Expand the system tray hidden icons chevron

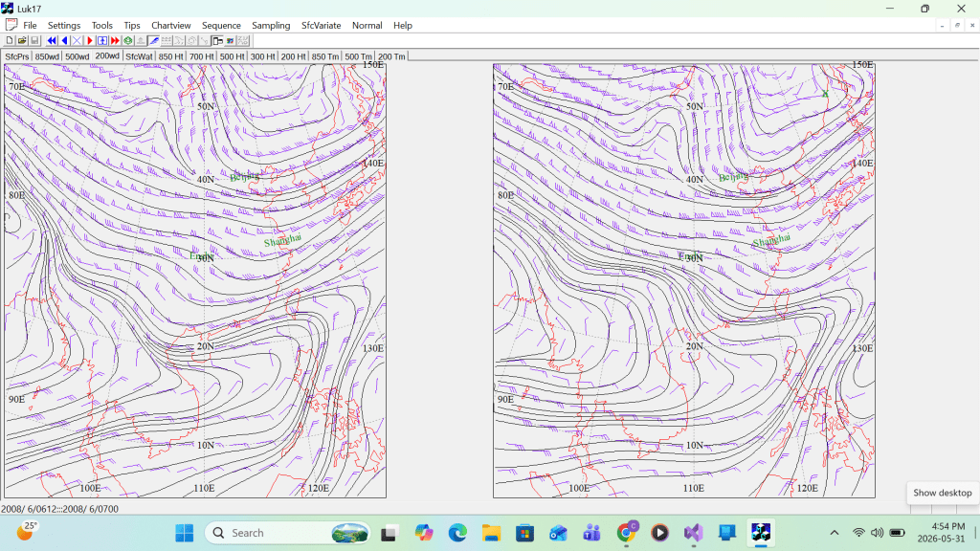point(835,533)
